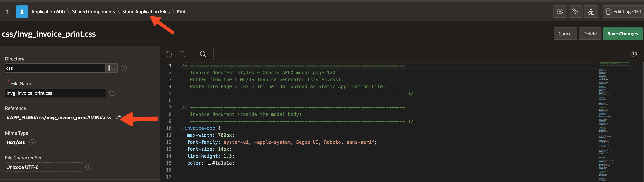Show help for File Character Set
This screenshot has width=644, height=182.
88,167
